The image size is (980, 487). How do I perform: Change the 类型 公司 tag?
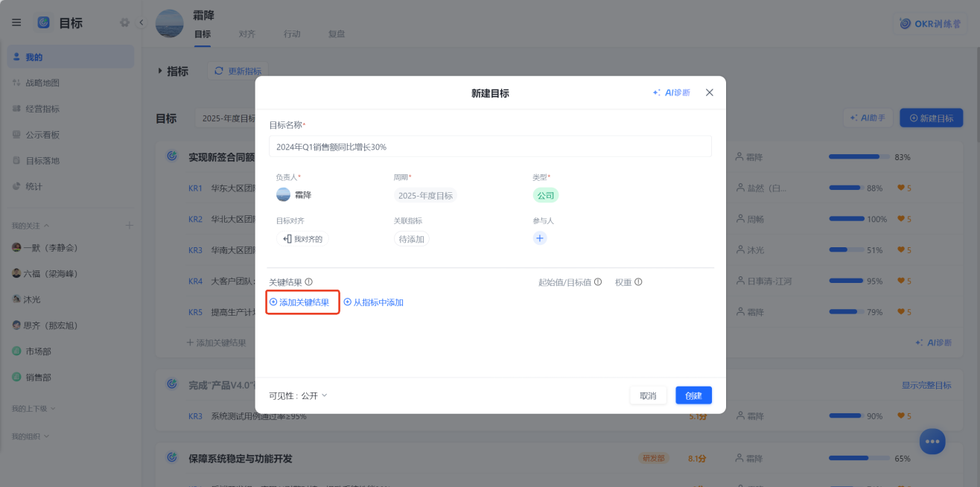pos(546,195)
